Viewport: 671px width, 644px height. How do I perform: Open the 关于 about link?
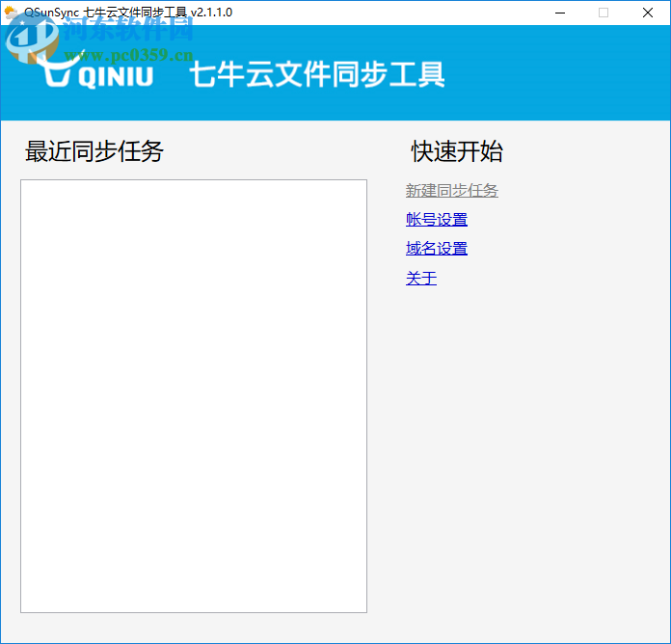(x=421, y=279)
